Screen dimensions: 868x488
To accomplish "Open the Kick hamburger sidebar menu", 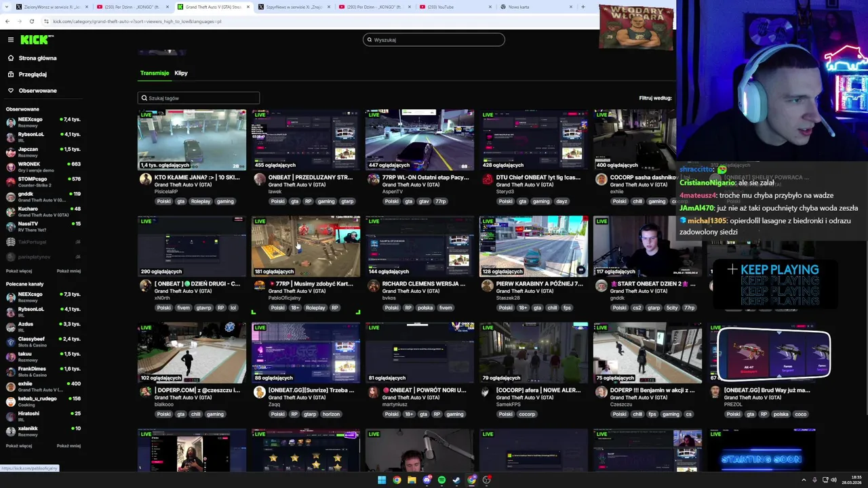I will (x=10, y=39).
